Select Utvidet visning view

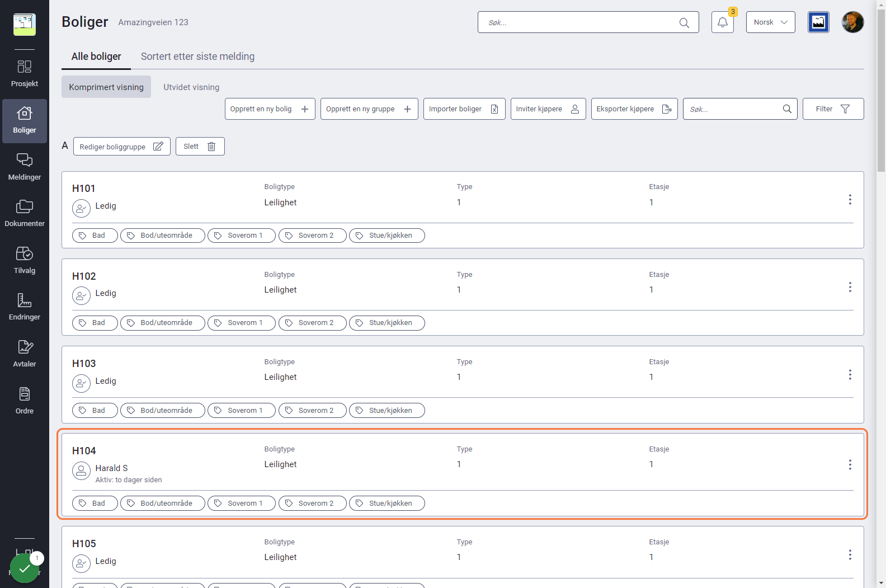click(x=191, y=87)
